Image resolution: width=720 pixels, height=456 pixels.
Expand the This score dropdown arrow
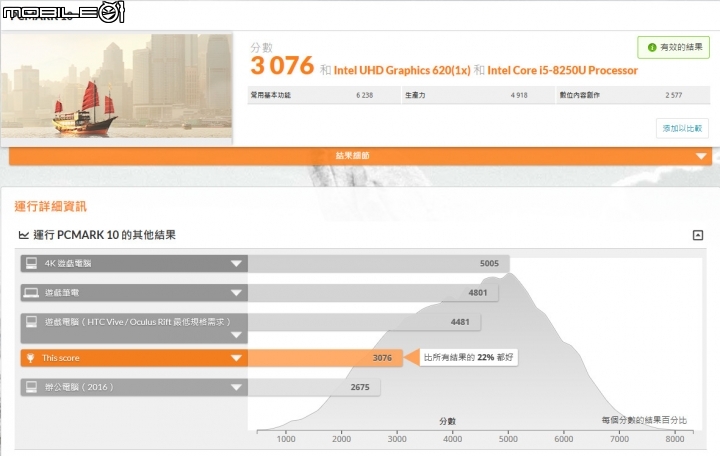coord(236,358)
